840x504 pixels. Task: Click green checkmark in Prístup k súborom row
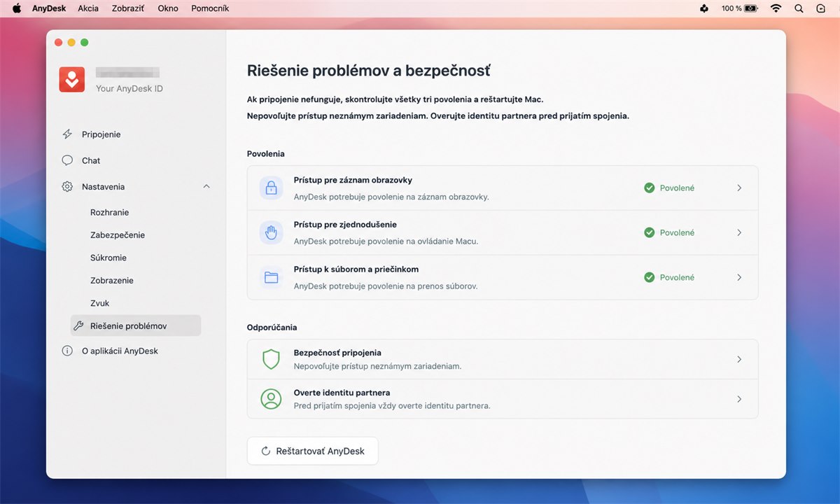[649, 277]
